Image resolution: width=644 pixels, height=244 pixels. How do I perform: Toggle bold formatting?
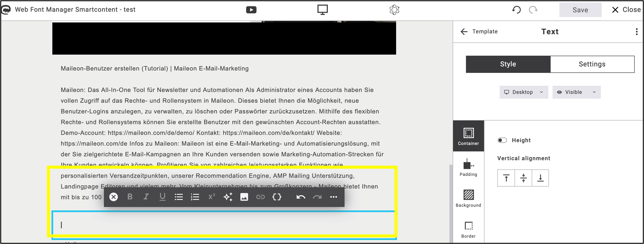130,197
